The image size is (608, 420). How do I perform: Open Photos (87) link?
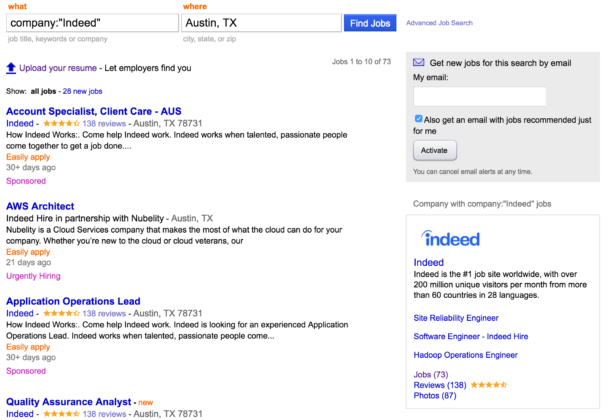click(435, 396)
